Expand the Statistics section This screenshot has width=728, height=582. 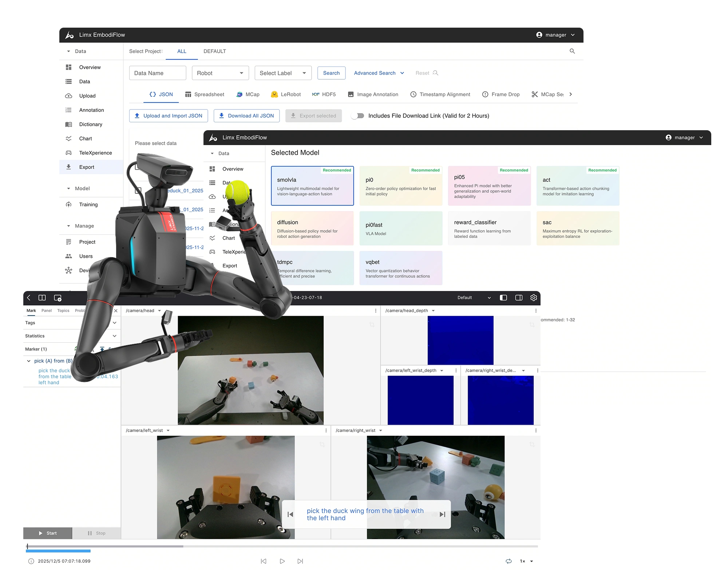pos(114,336)
